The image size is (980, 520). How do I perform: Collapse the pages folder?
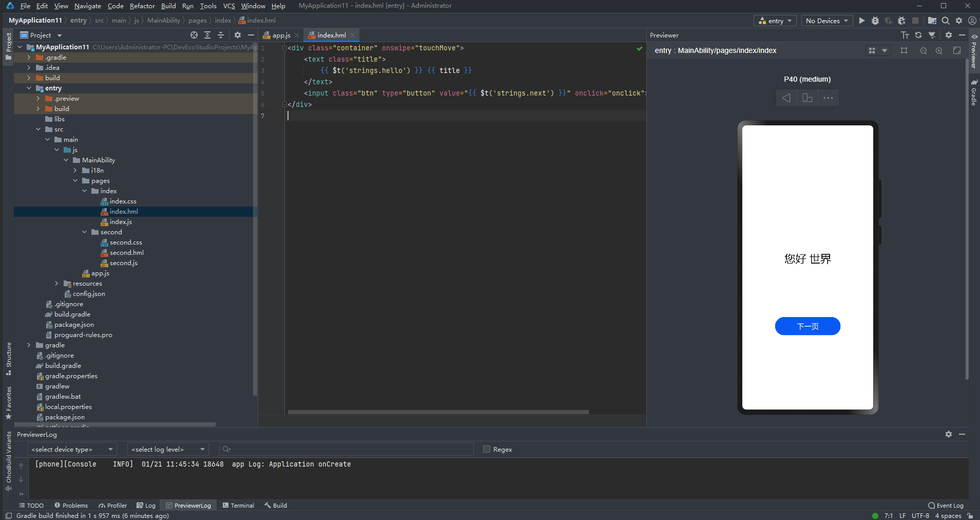click(75, 181)
